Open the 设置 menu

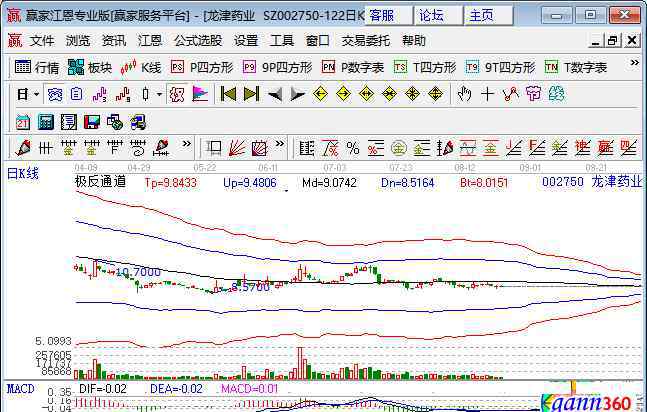pos(246,41)
